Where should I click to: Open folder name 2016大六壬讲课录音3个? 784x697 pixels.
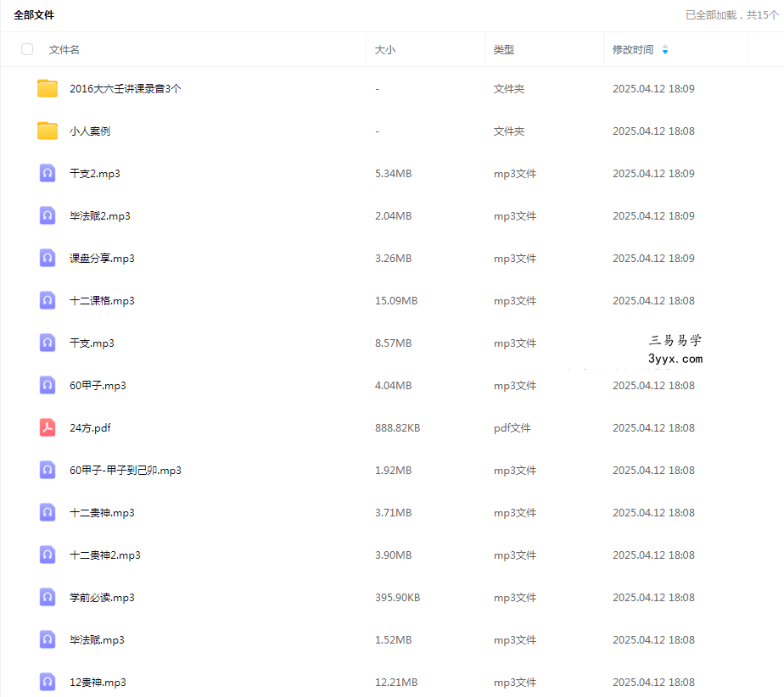click(x=125, y=88)
